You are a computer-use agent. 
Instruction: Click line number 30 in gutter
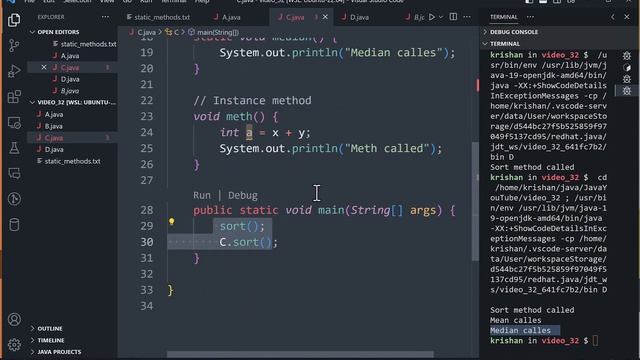coord(147,242)
